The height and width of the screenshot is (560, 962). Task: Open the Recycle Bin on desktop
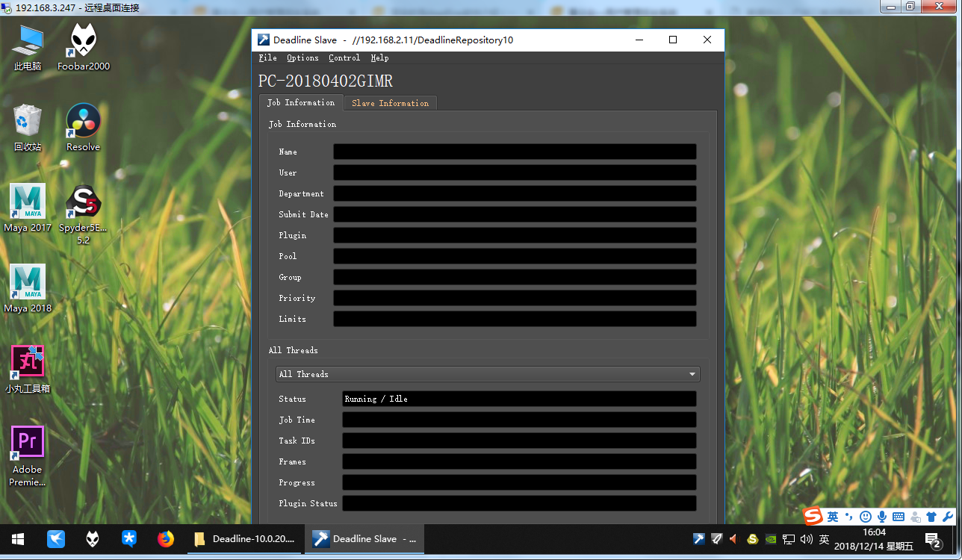28,121
